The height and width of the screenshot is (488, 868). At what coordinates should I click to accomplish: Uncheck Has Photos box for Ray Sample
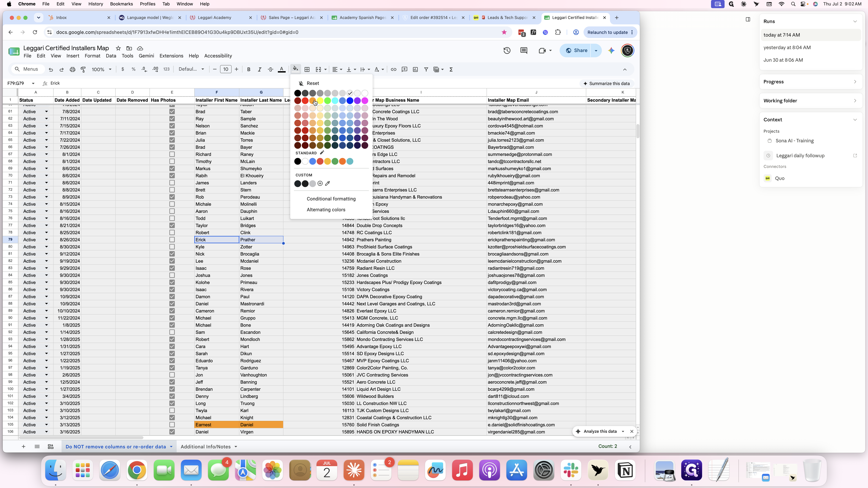tap(172, 119)
